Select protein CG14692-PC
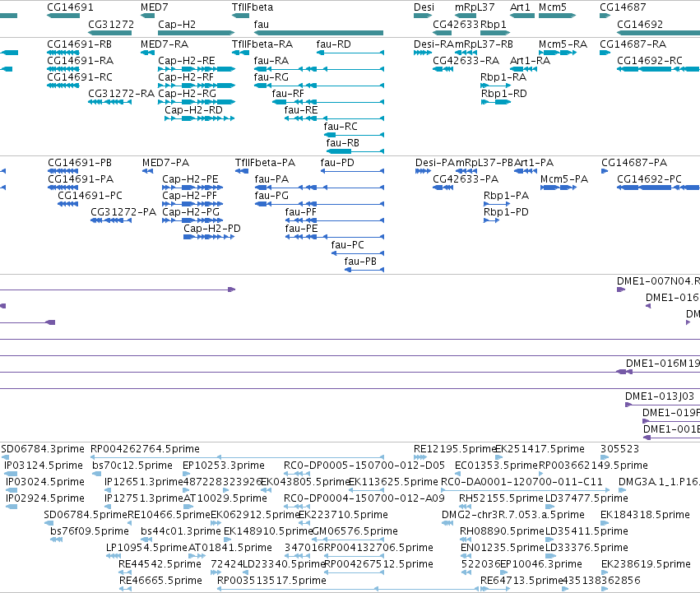The width and height of the screenshot is (700, 593). 659,188
